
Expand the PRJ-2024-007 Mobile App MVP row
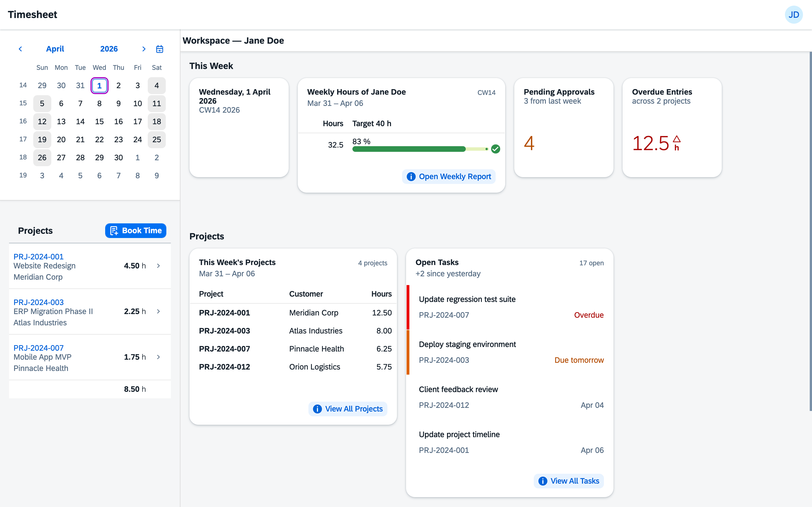point(158,357)
